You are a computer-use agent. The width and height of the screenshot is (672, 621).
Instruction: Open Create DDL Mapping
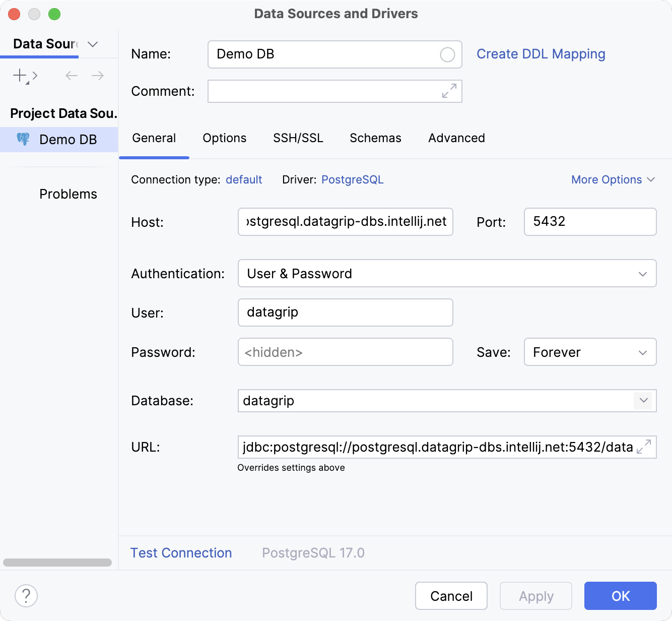541,54
